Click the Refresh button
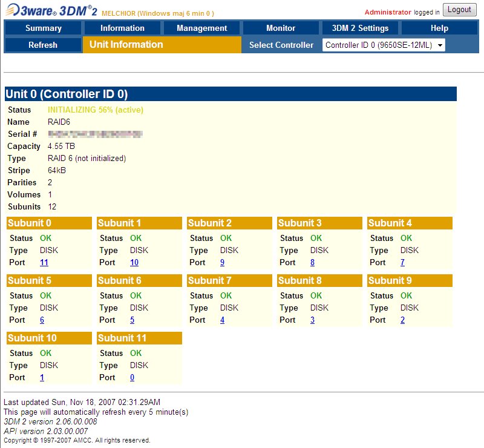Screen dimensions: 484x448 43,45
